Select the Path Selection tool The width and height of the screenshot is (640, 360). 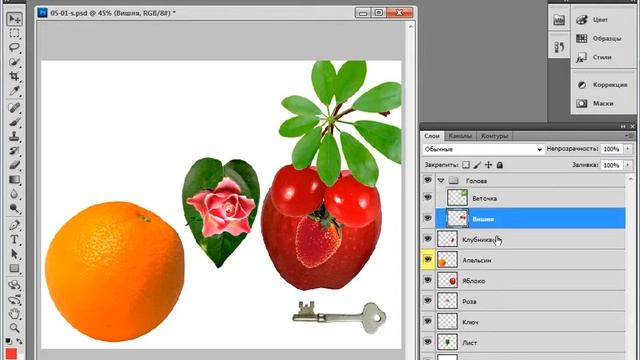tap(14, 254)
